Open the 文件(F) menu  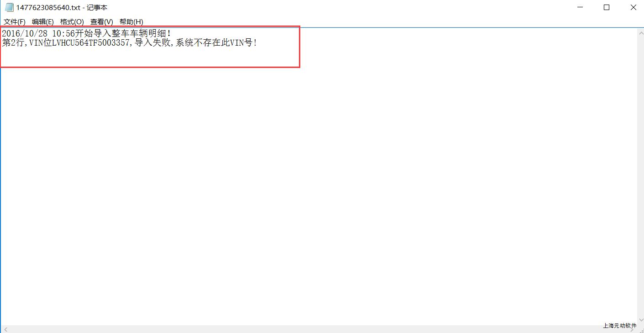click(x=15, y=22)
